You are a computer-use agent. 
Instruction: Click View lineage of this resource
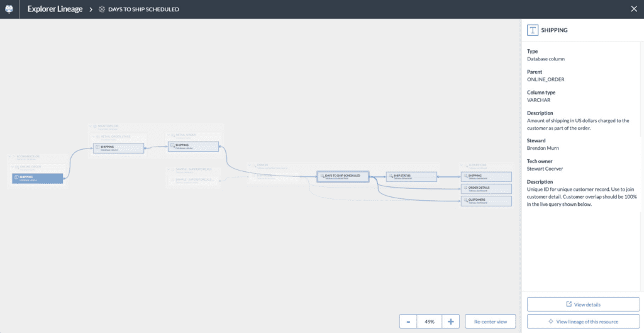pyautogui.click(x=583, y=322)
